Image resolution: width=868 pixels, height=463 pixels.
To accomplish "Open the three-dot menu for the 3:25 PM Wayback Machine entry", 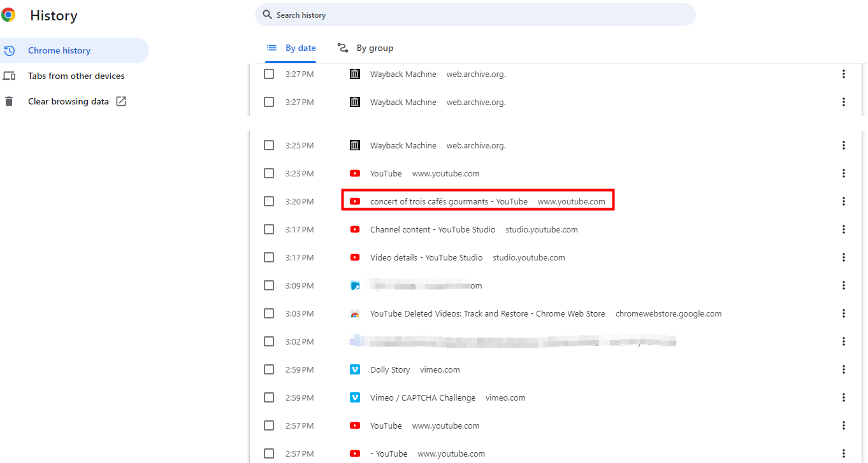I will [843, 145].
